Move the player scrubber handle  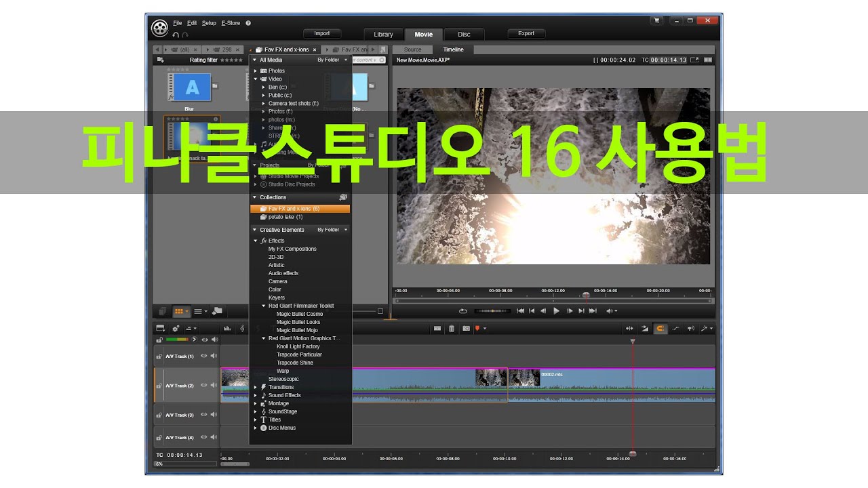(x=587, y=295)
